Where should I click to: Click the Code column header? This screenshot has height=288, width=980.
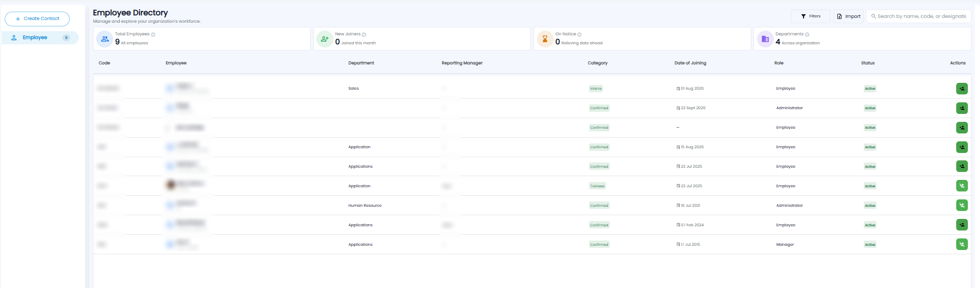(x=104, y=63)
